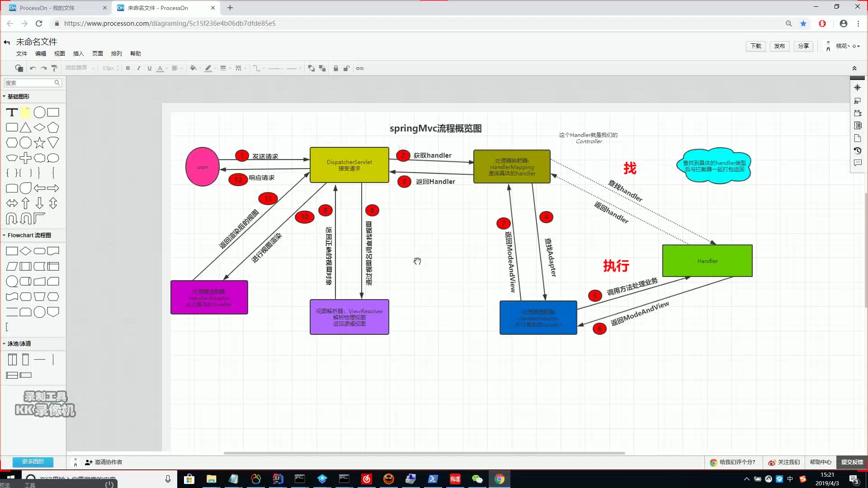This screenshot has width=868, height=488.
Task: Toggle italic text formatting
Action: [x=139, y=68]
